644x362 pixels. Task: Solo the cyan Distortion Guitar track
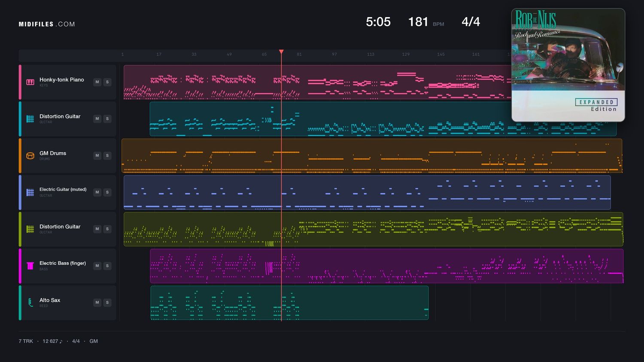(x=107, y=119)
